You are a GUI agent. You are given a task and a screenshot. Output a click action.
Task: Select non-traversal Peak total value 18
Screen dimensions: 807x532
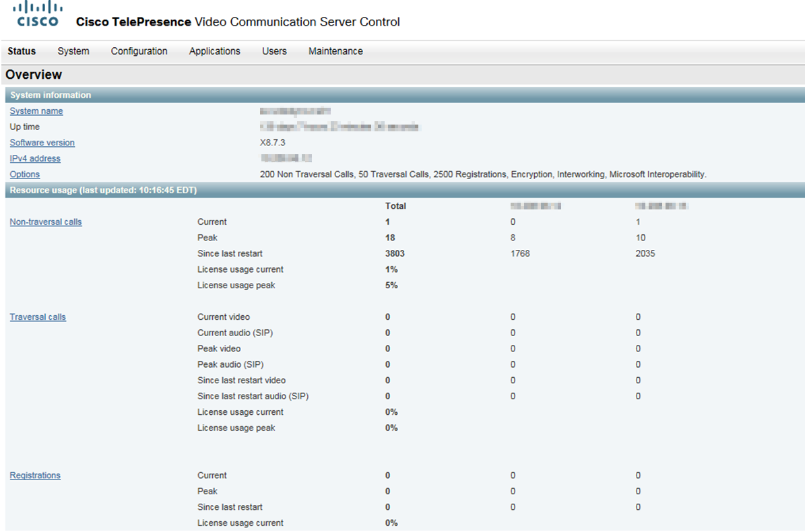[390, 238]
